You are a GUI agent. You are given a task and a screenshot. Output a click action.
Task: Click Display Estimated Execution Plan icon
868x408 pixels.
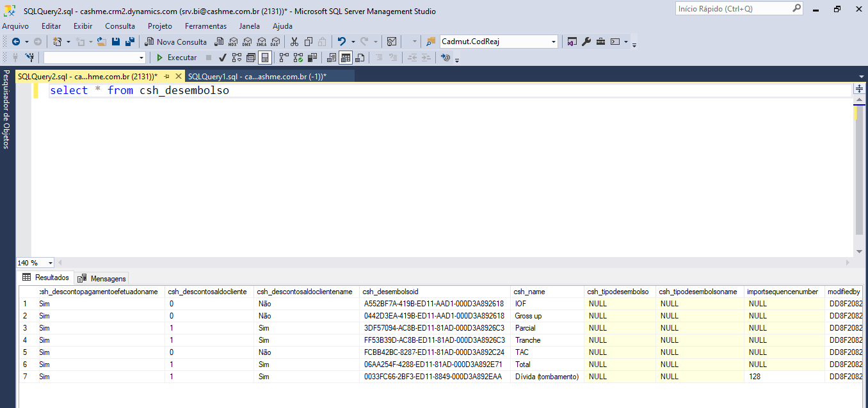point(236,58)
